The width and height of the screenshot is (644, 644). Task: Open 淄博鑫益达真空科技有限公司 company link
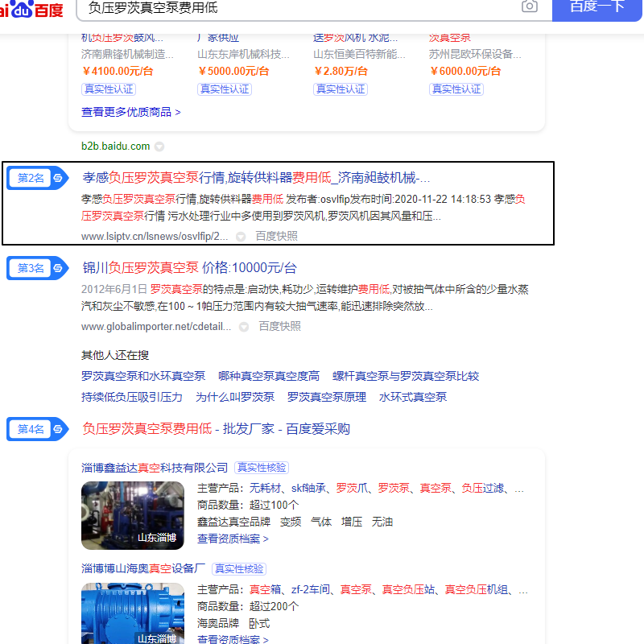155,468
